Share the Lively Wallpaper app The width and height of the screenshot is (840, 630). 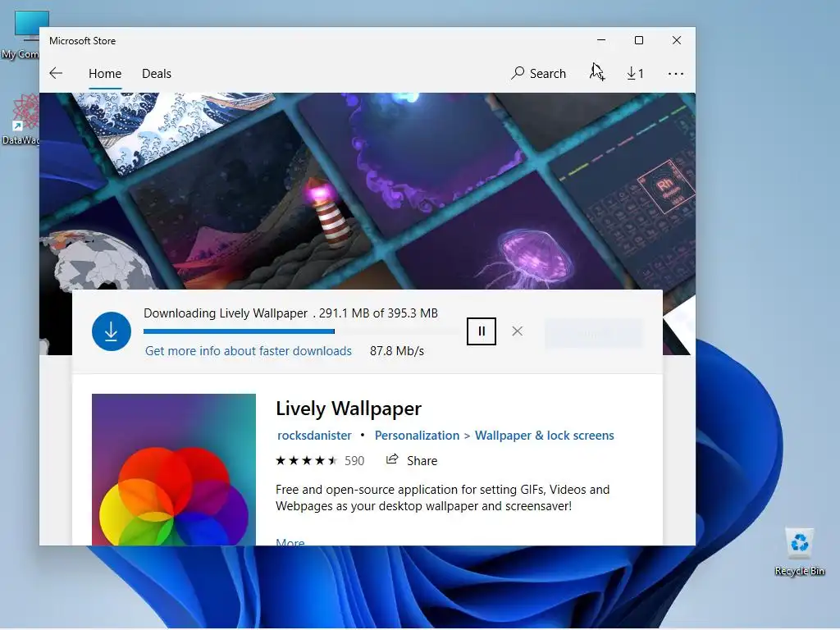412,461
